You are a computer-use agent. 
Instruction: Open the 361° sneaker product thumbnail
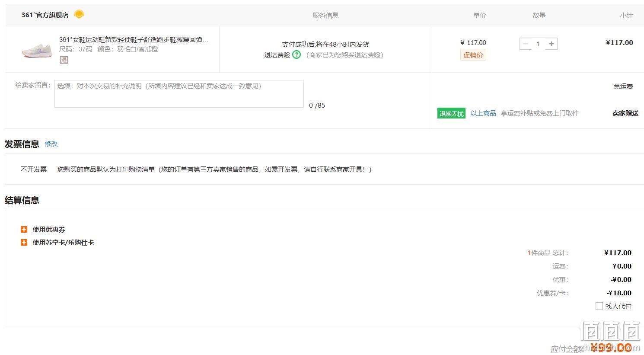pos(37,50)
